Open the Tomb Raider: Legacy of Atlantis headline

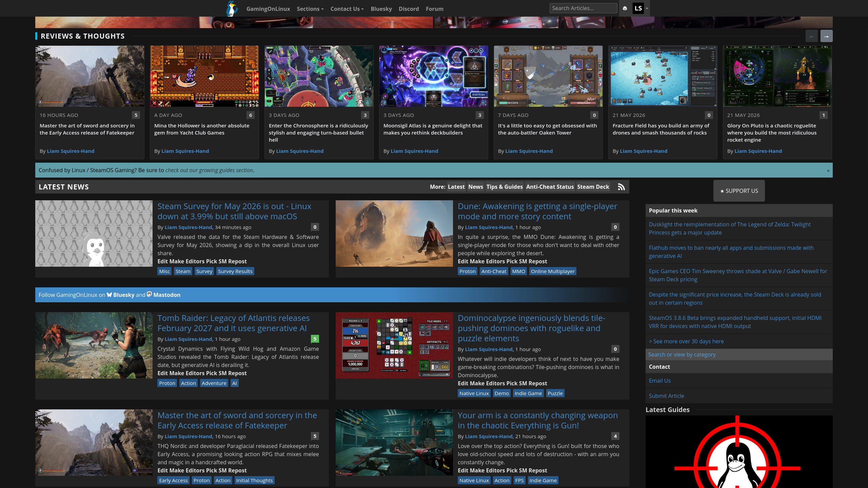click(x=234, y=323)
